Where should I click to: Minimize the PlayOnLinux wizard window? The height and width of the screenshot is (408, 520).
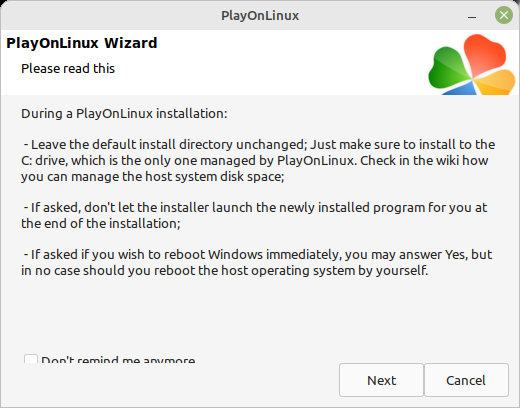coord(472,16)
